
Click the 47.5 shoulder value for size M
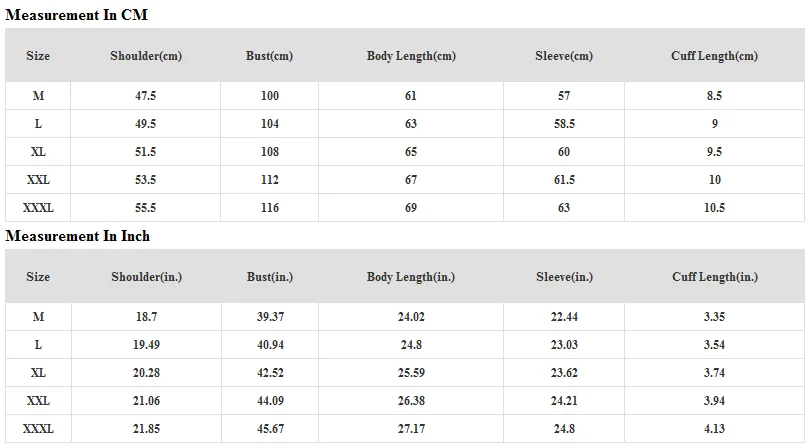146,96
